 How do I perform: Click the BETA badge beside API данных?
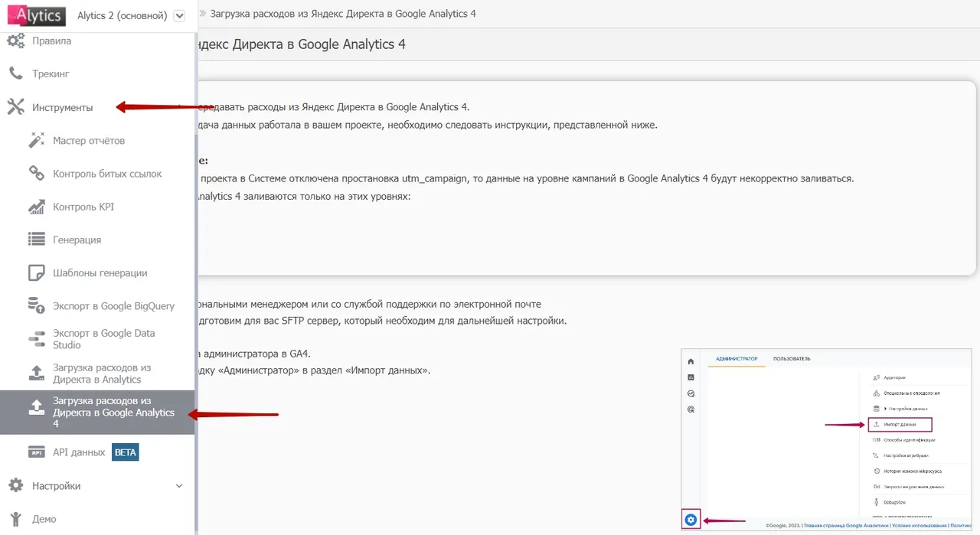pos(125,452)
